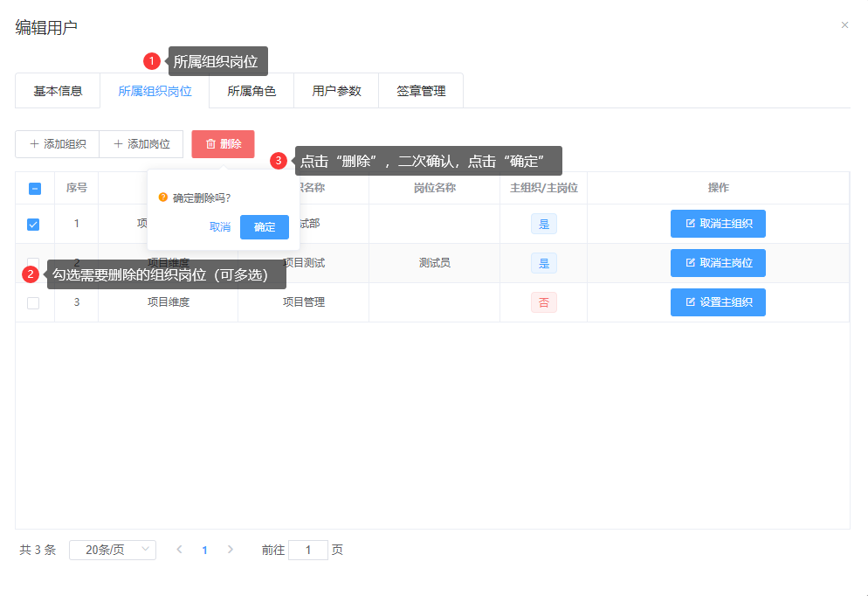Open the 20条/页 page size dropdown

click(x=112, y=550)
